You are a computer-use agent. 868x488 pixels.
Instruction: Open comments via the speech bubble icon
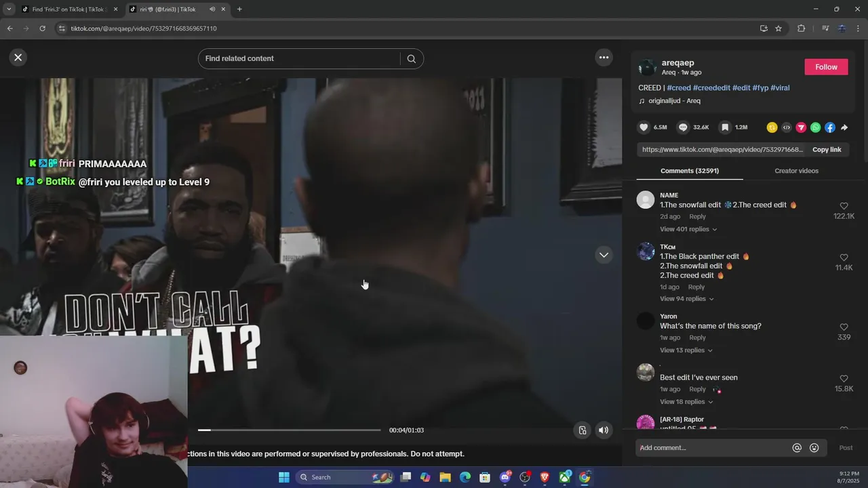pyautogui.click(x=683, y=127)
